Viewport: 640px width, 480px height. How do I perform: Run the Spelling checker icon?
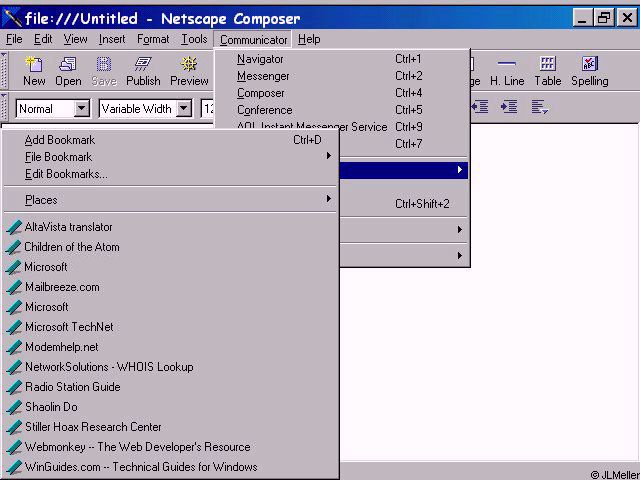point(589,64)
